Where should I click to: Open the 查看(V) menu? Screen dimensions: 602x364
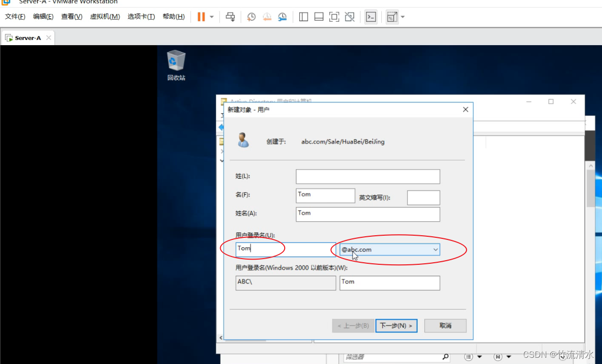point(72,17)
